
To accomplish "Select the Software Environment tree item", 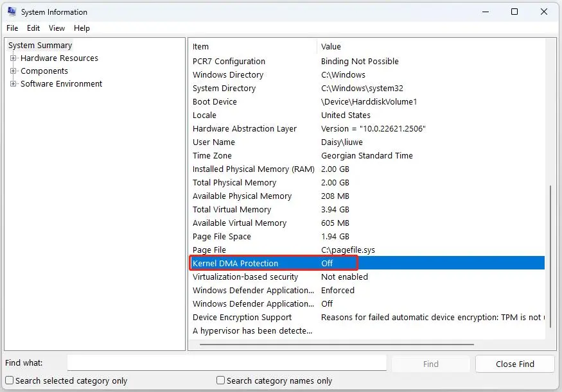I will [x=61, y=84].
